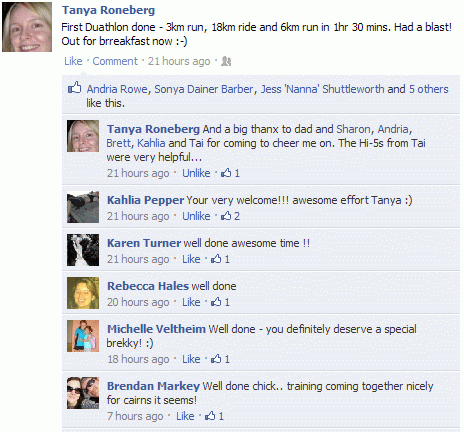Like Karen Turner's comment
Image resolution: width=464 pixels, height=432 pixels.
coord(191,259)
